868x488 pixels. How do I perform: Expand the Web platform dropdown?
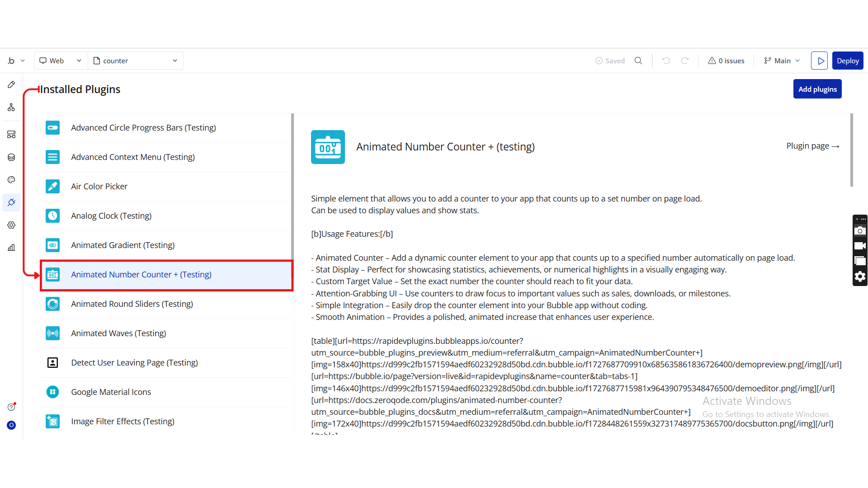61,61
